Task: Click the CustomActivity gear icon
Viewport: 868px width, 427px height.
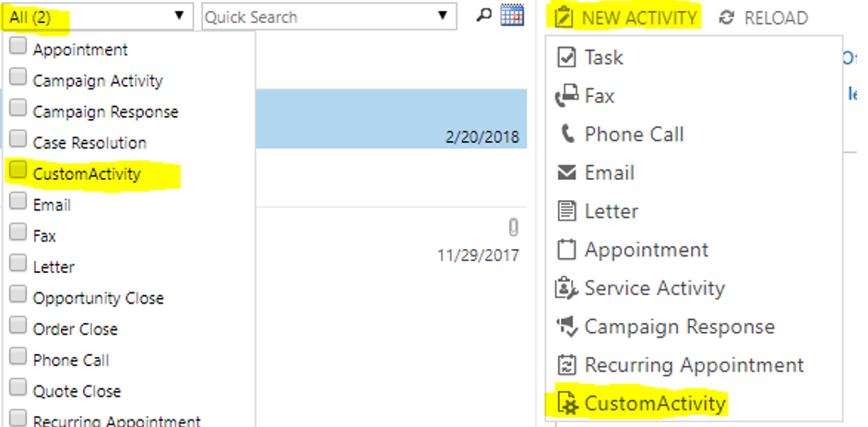Action: [x=566, y=403]
